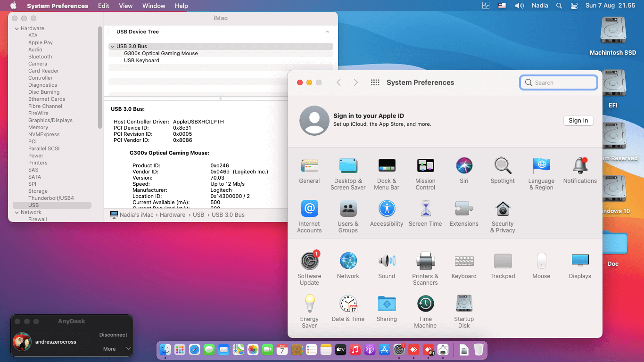Select Graphics/Displays in hardware sidebar
This screenshot has width=644, height=362.
[50, 121]
